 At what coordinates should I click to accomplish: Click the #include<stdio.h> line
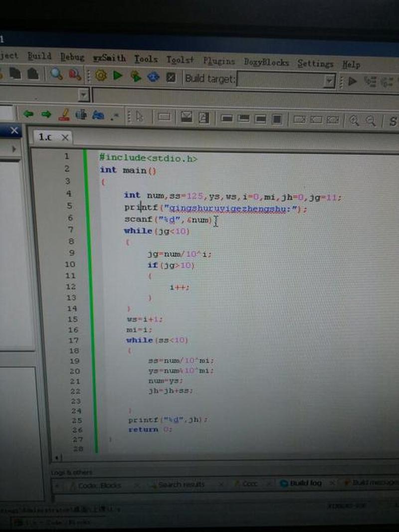(x=148, y=158)
